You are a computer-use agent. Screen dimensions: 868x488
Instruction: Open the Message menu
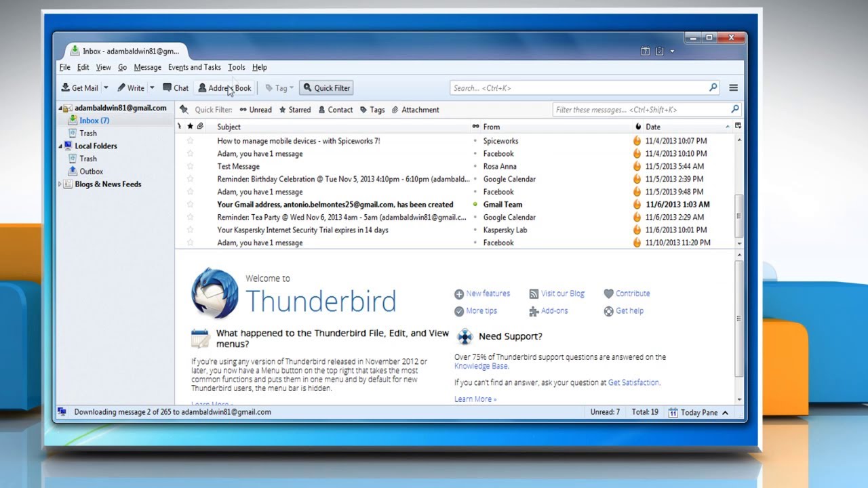coord(148,67)
